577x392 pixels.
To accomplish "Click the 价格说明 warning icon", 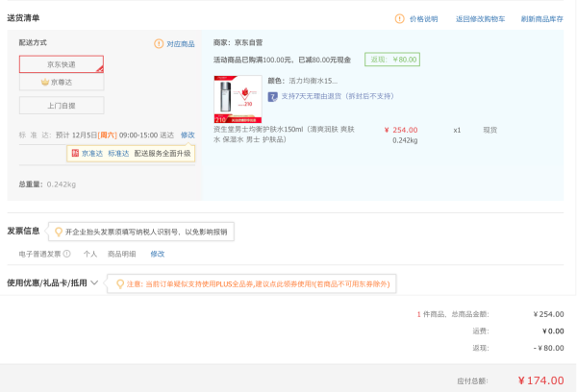I will pyautogui.click(x=400, y=19).
